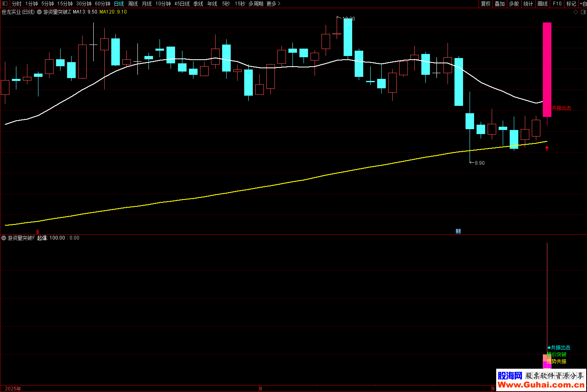
Task: Open sub-chart 游资量突破F indicator dropdown
Action: click(x=4, y=237)
